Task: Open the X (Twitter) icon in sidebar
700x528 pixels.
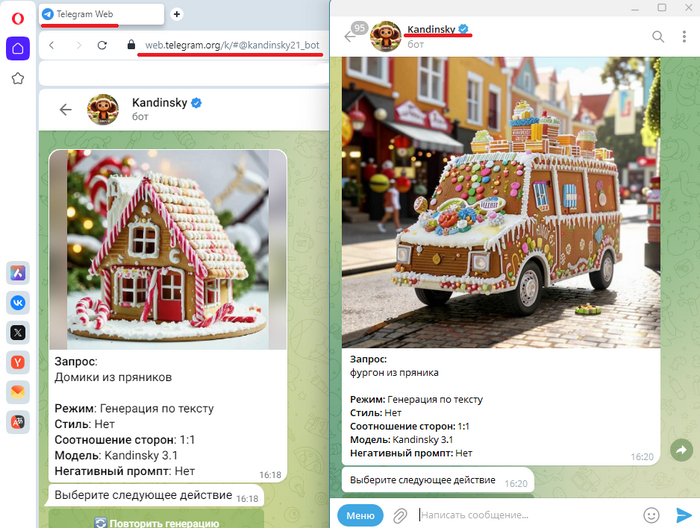Action: coord(18,333)
